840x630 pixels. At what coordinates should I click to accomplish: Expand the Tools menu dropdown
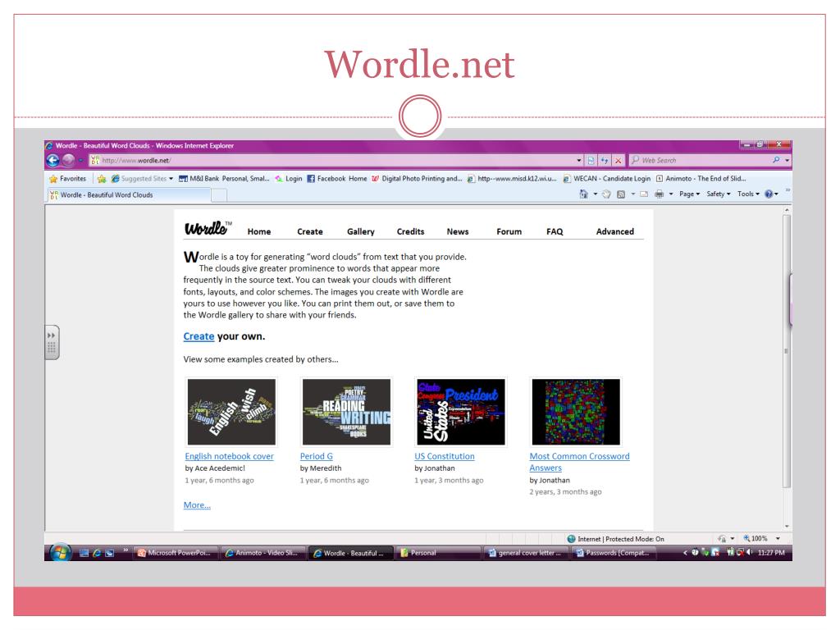[x=748, y=194]
